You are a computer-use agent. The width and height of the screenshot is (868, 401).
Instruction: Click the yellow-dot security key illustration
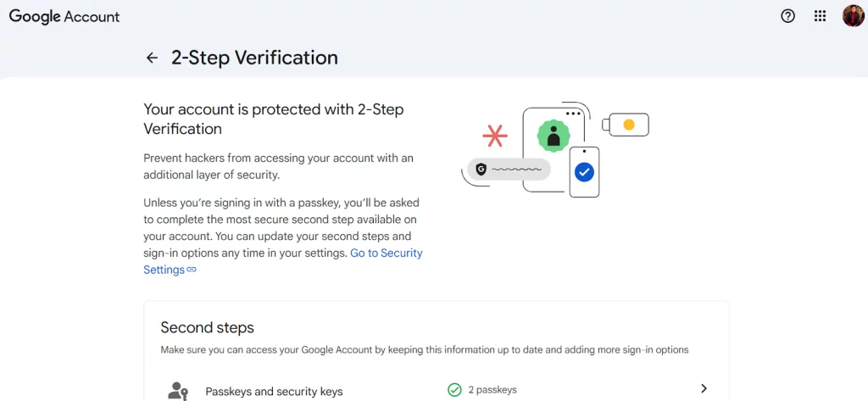click(x=627, y=125)
